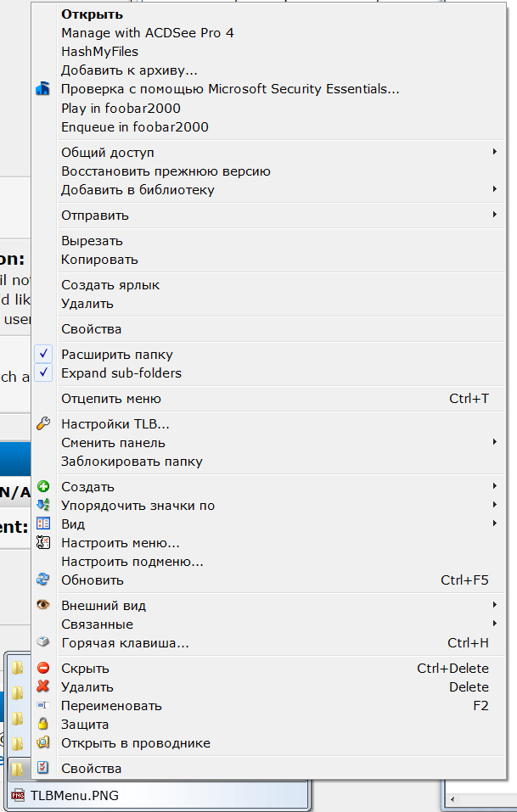Viewport: 517px width, 812px height.
Task: Expand the Сменить панель submenu arrow
Action: tap(494, 442)
